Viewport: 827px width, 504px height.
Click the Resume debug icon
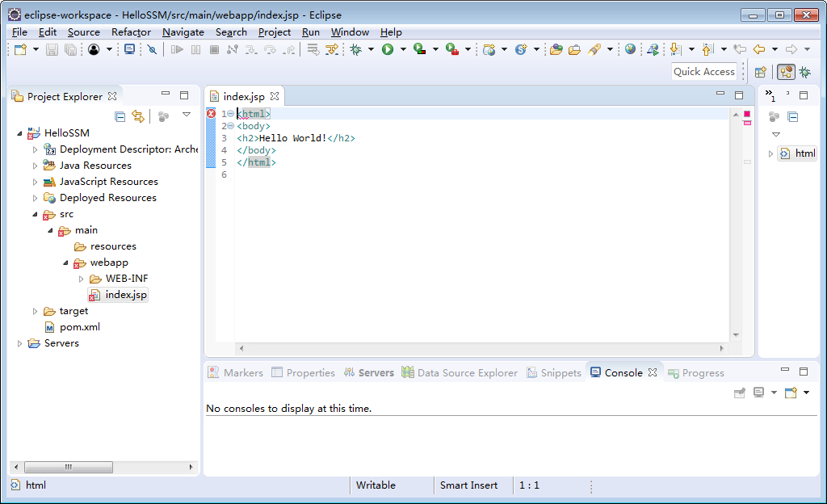coord(177,49)
